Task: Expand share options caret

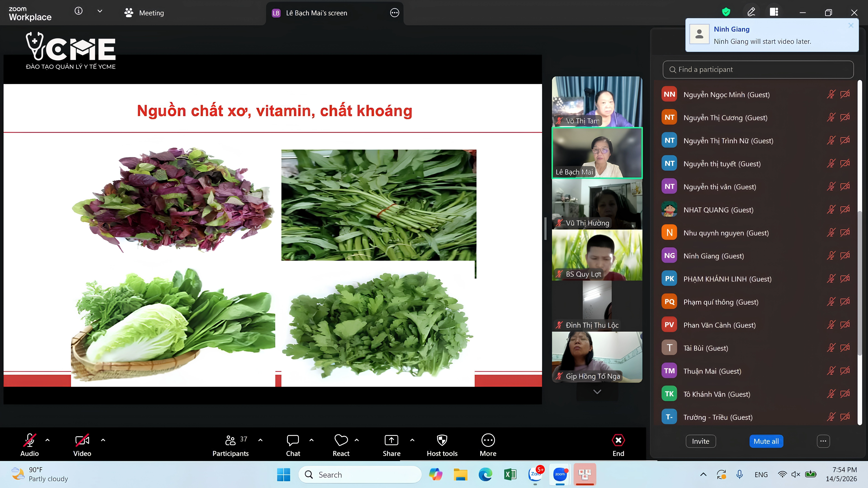Action: click(x=412, y=440)
